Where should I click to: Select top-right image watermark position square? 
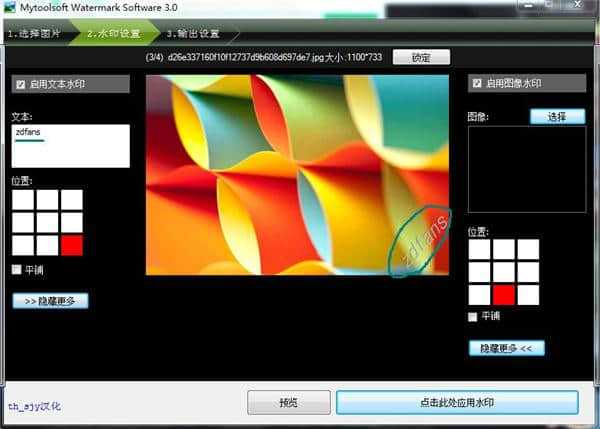527,249
